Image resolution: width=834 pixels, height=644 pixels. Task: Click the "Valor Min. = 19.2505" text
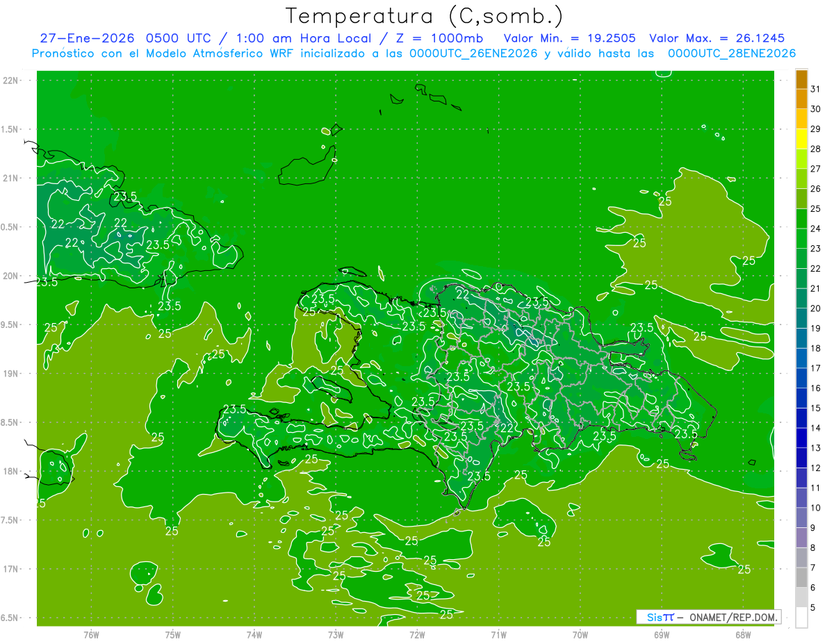click(x=570, y=38)
